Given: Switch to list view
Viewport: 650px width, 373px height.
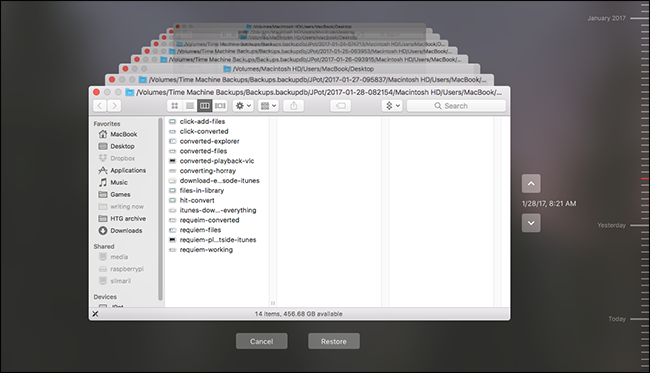Looking at the screenshot, I should pyautogui.click(x=190, y=106).
